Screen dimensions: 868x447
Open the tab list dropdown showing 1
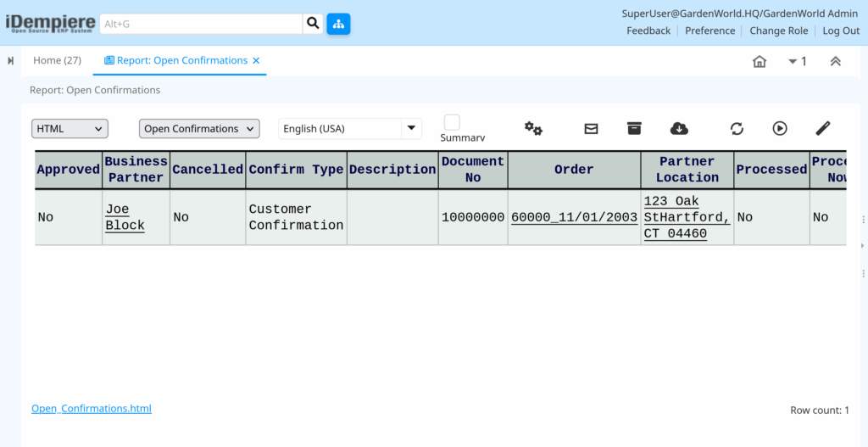797,61
